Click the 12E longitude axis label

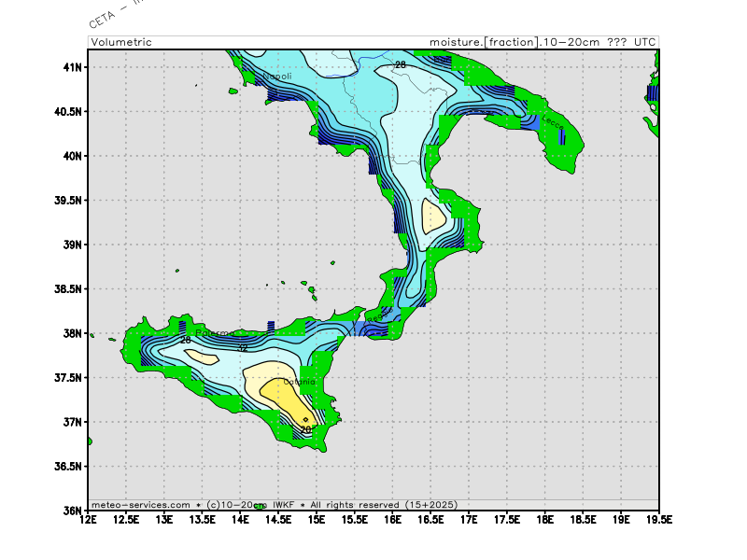click(x=89, y=519)
